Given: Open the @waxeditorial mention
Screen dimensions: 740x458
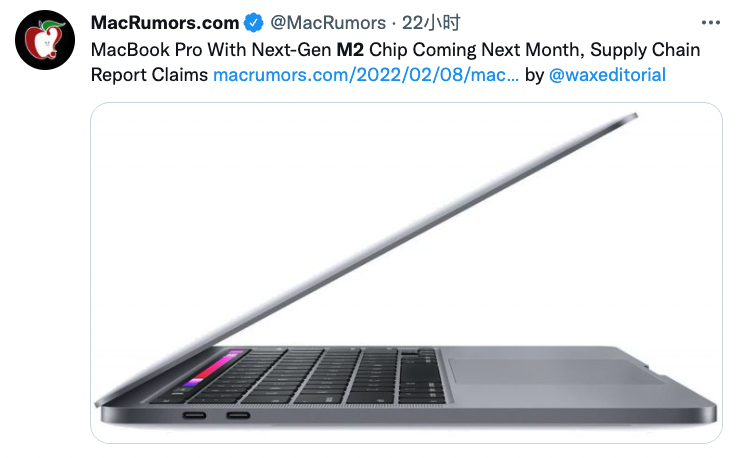Looking at the screenshot, I should point(607,75).
